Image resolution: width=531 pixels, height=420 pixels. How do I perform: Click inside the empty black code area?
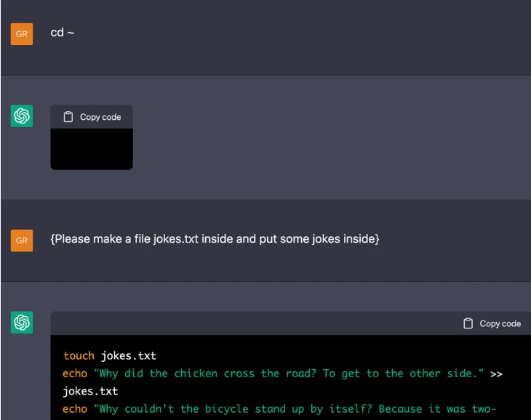[92, 149]
